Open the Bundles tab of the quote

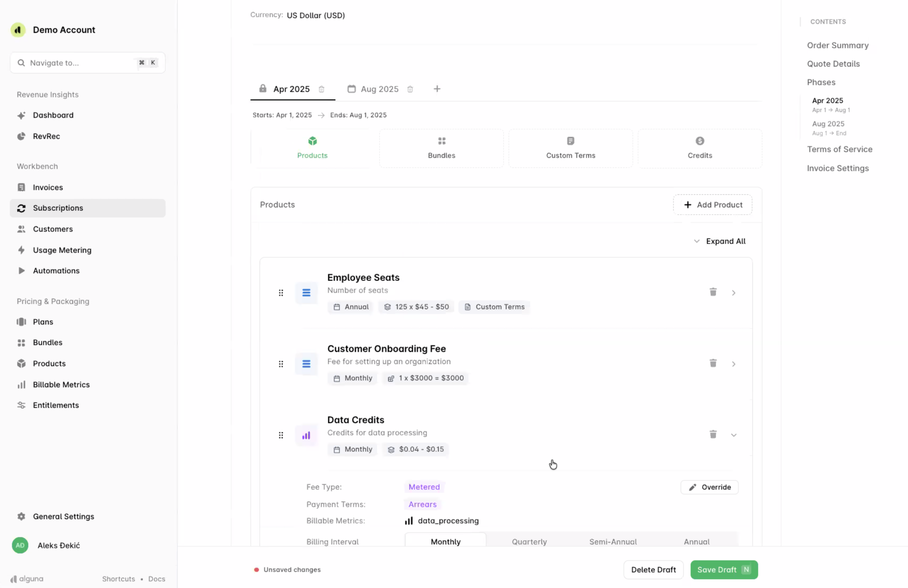pyautogui.click(x=441, y=148)
